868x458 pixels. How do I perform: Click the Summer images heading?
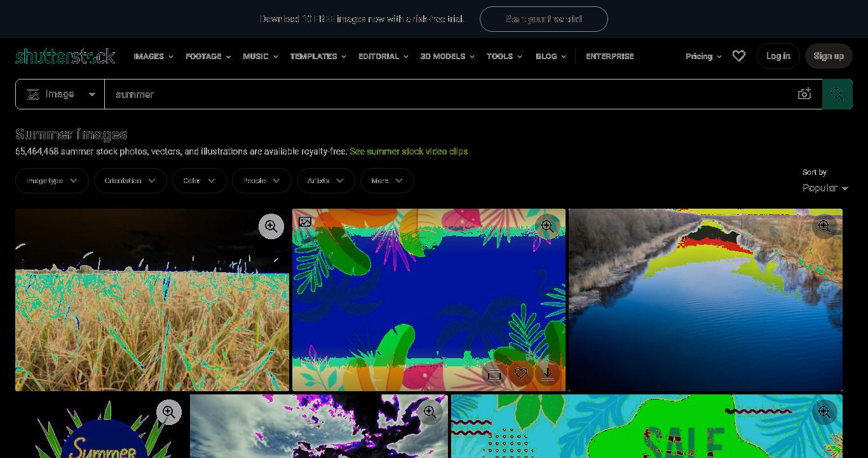[71, 134]
